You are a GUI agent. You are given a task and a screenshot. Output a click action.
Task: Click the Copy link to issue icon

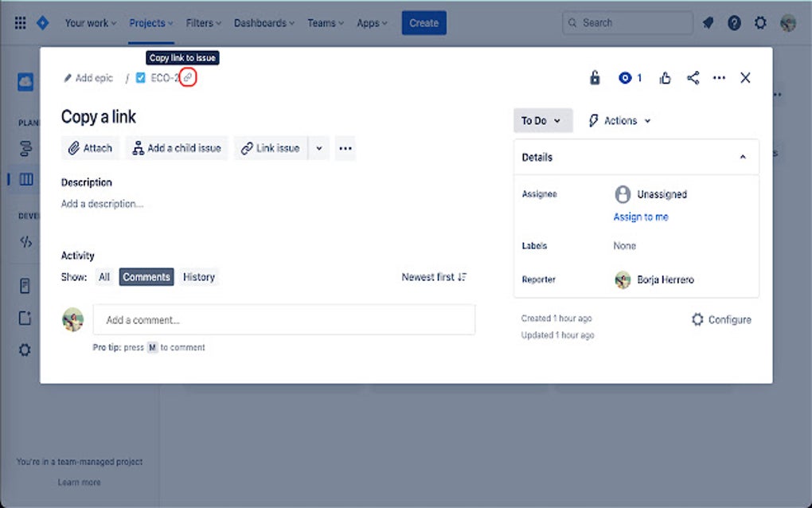188,77
